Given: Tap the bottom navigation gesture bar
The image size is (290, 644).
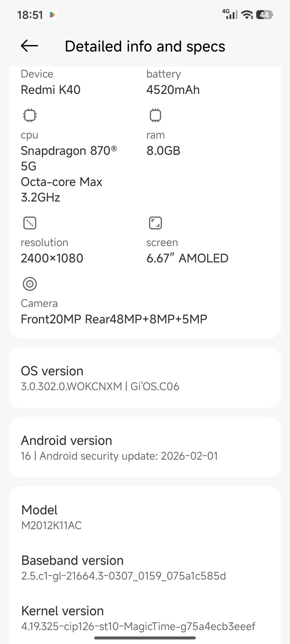Looking at the screenshot, I should [x=145, y=638].
